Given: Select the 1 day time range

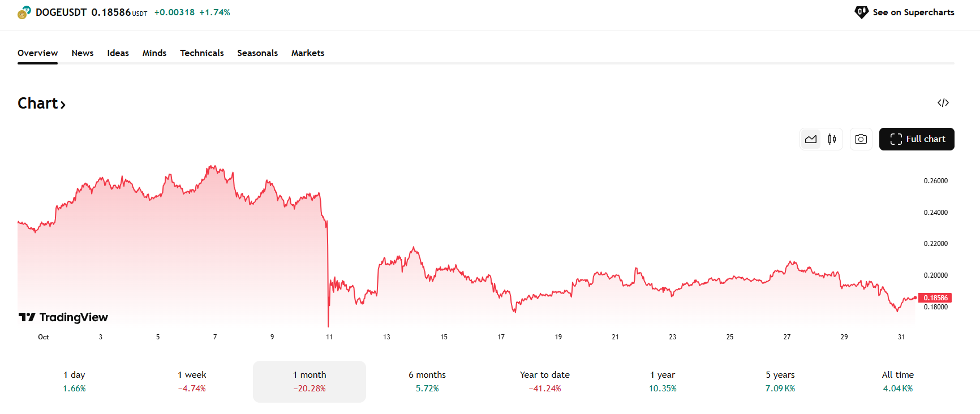Looking at the screenshot, I should [x=74, y=382].
